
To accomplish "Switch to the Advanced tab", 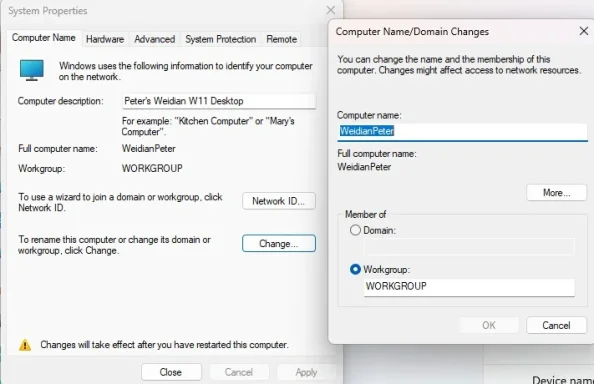I will coord(155,39).
